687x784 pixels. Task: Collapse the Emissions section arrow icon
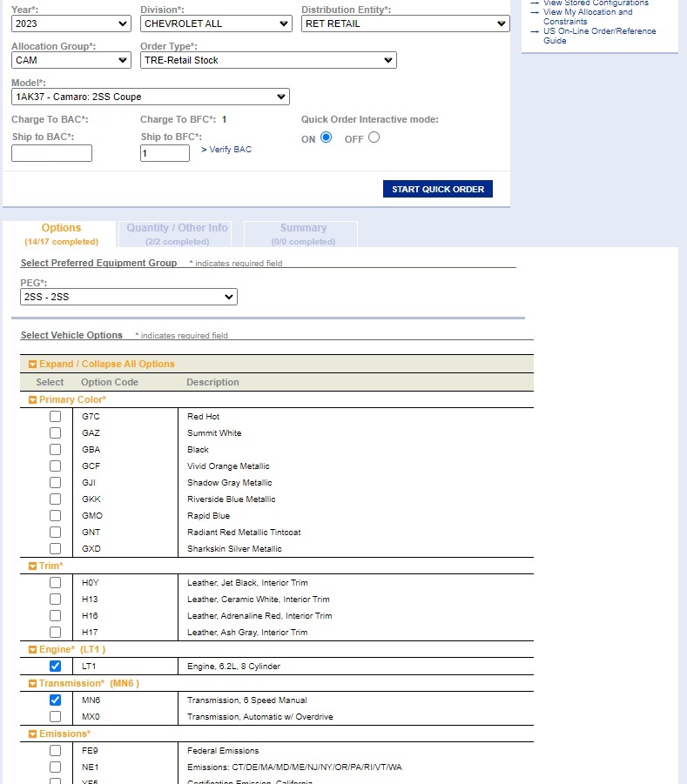33,734
